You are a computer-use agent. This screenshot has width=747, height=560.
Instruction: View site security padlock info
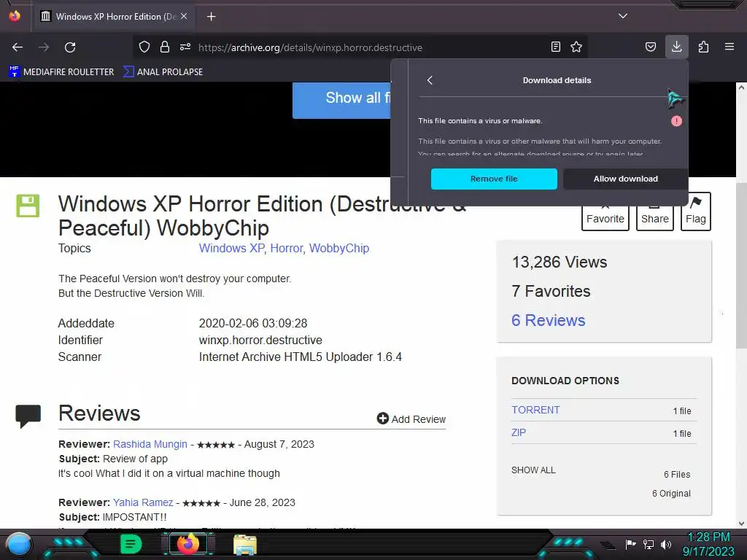[165, 47]
